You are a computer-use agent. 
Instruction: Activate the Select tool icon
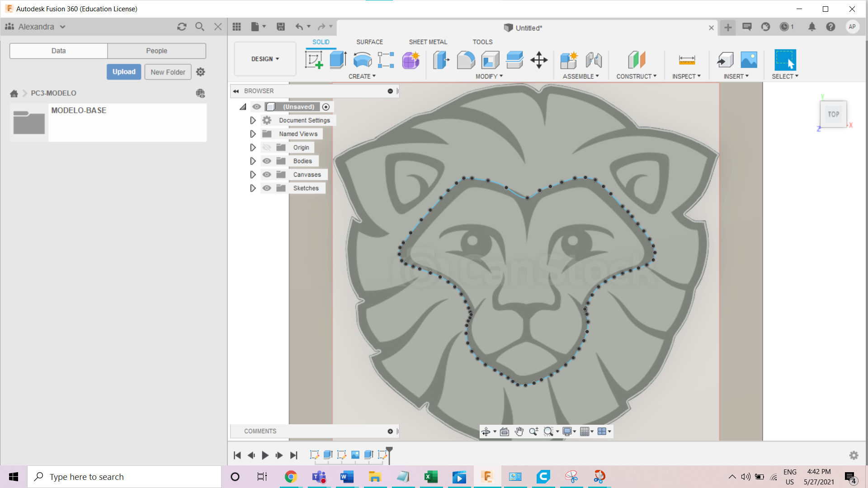click(x=785, y=60)
